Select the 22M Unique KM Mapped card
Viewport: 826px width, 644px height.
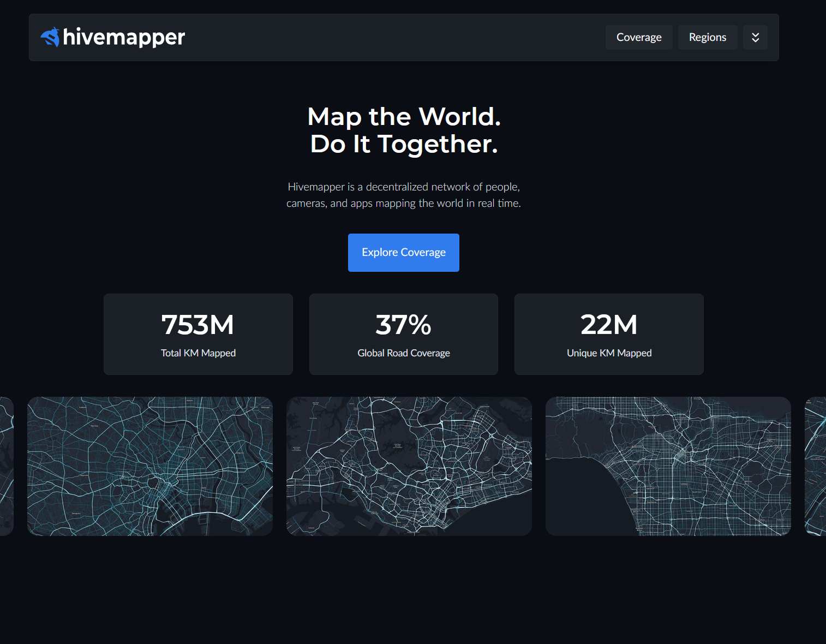tap(609, 334)
